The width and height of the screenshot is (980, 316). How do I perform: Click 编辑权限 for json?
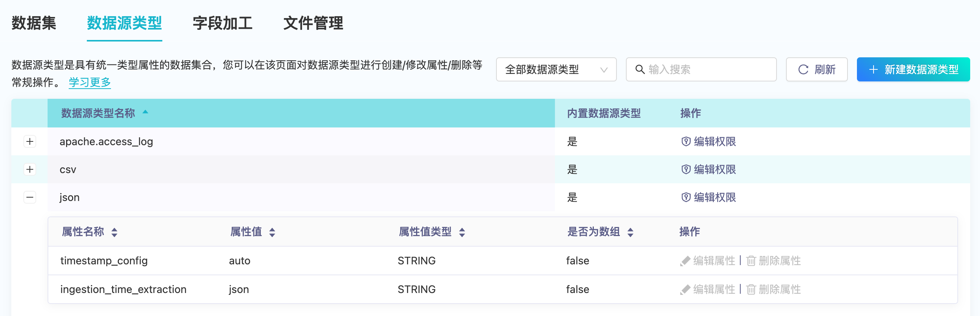[708, 197]
